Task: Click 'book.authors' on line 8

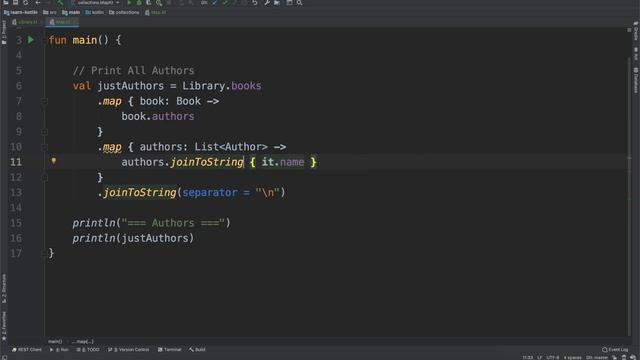Action: click(x=158, y=116)
